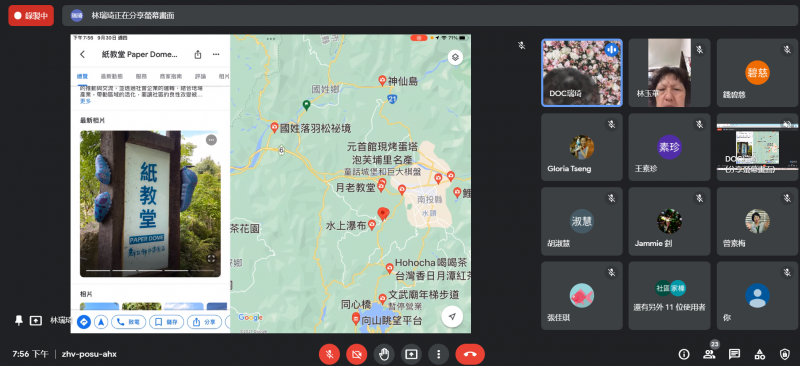Switch to the 最新動態 tab
The height and width of the screenshot is (366, 800).
pyautogui.click(x=111, y=76)
